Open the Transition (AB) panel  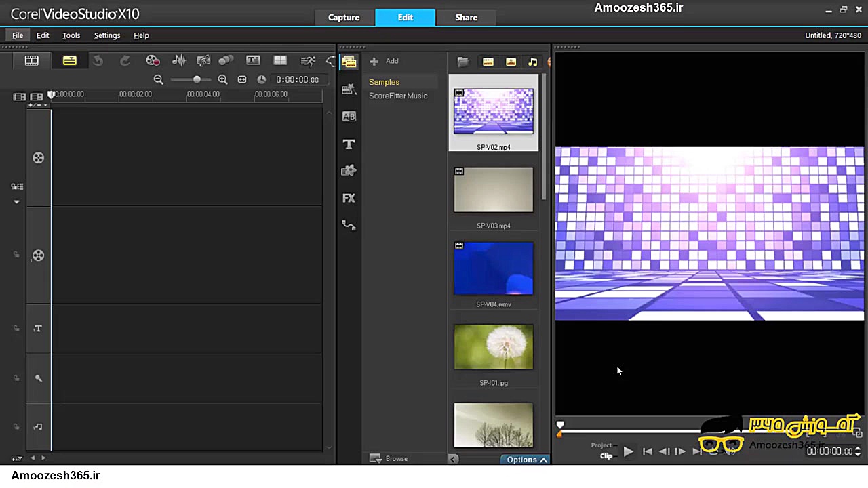tap(349, 117)
